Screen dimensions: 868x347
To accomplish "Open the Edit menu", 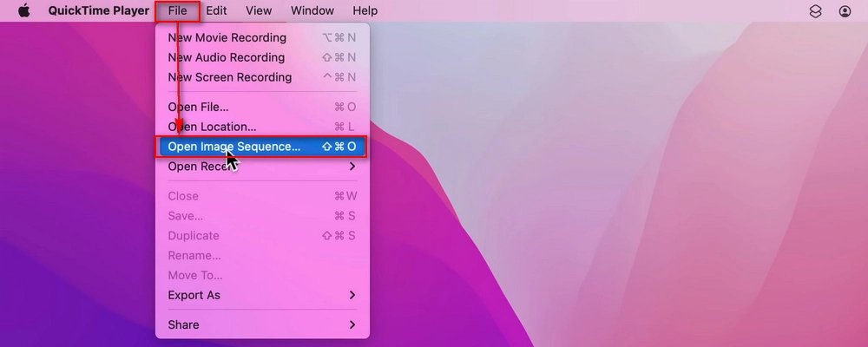I will (216, 10).
